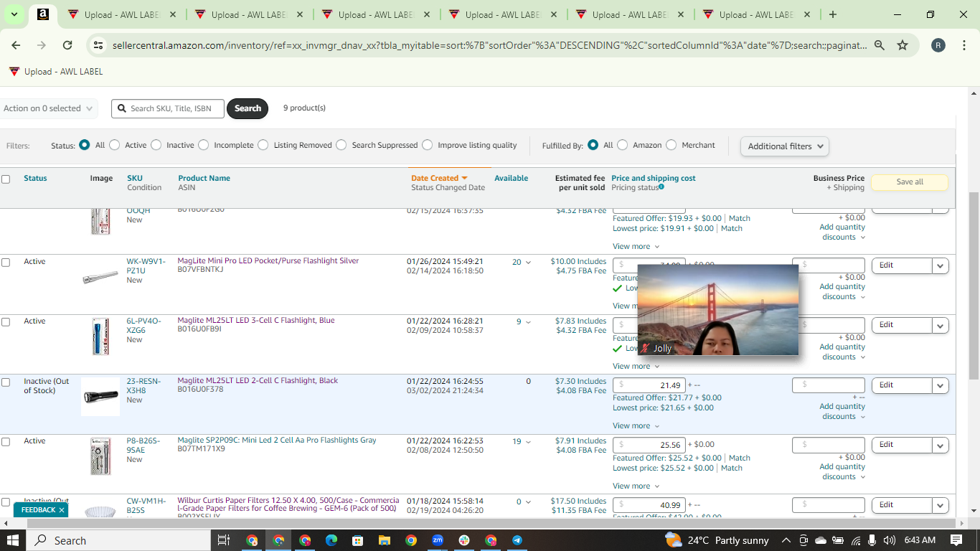
Task: Click the Save all button
Action: click(910, 182)
